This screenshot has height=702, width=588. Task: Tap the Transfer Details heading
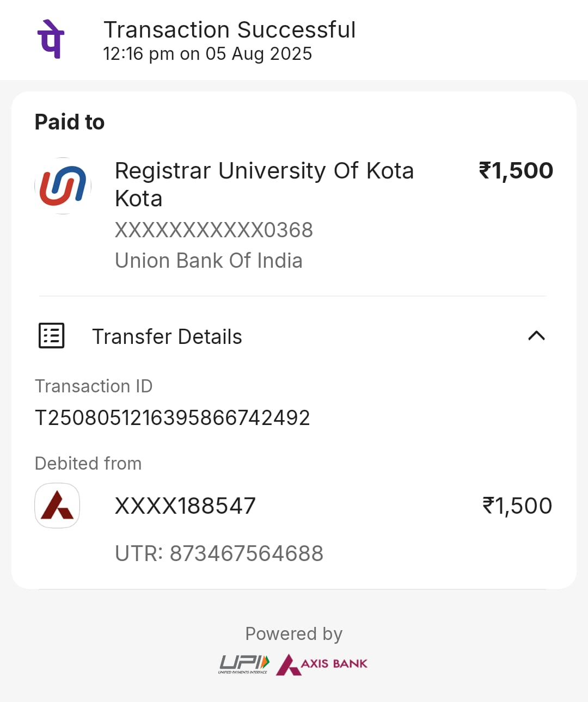click(167, 337)
